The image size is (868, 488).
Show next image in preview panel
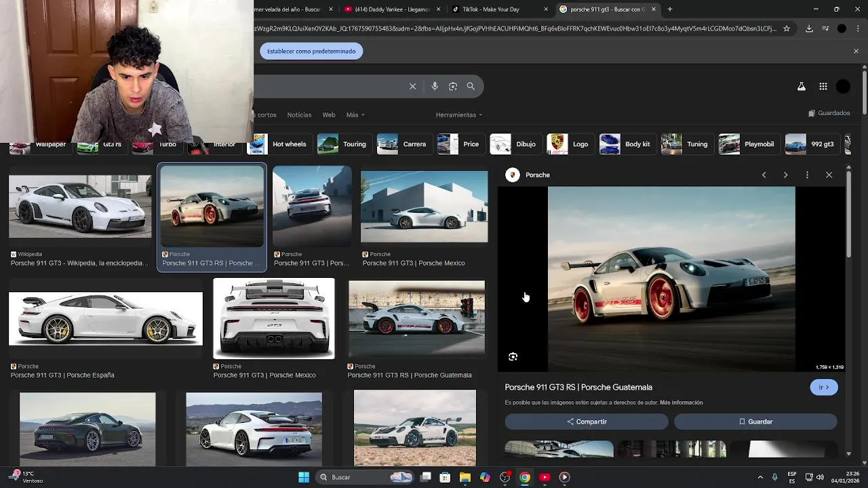[785, 175]
